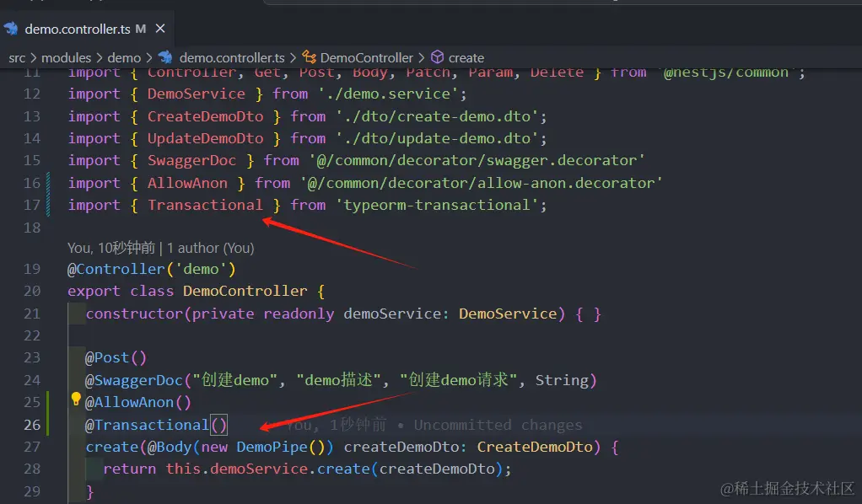The width and height of the screenshot is (862, 504).
Task: Select the create method breadcrumb
Action: (466, 57)
